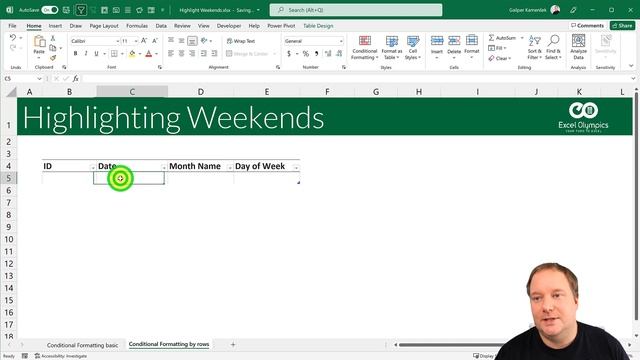The height and width of the screenshot is (360, 640).
Task: Click the Format Painter brush icon
Action: point(53,58)
